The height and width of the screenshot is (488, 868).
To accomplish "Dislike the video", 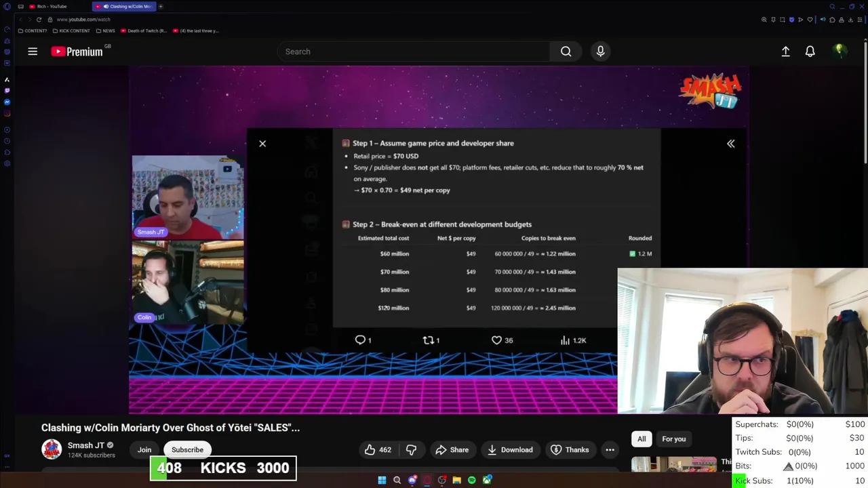I will (411, 450).
